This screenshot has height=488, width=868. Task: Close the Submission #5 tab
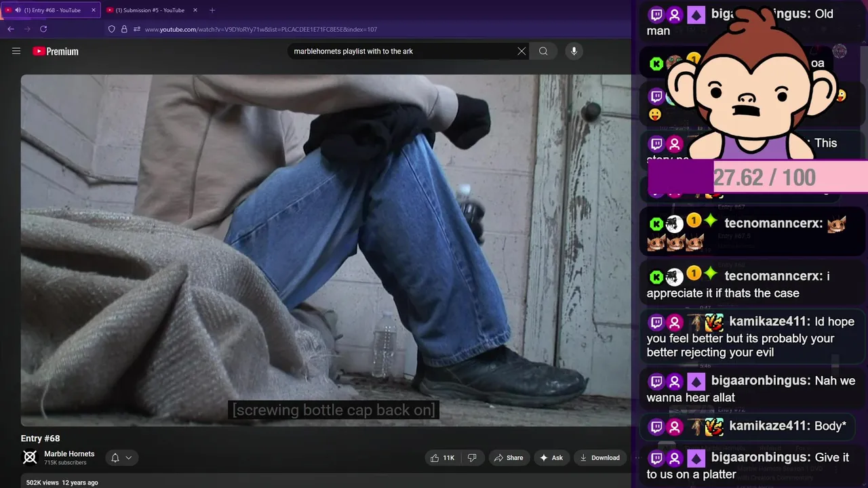point(195,10)
